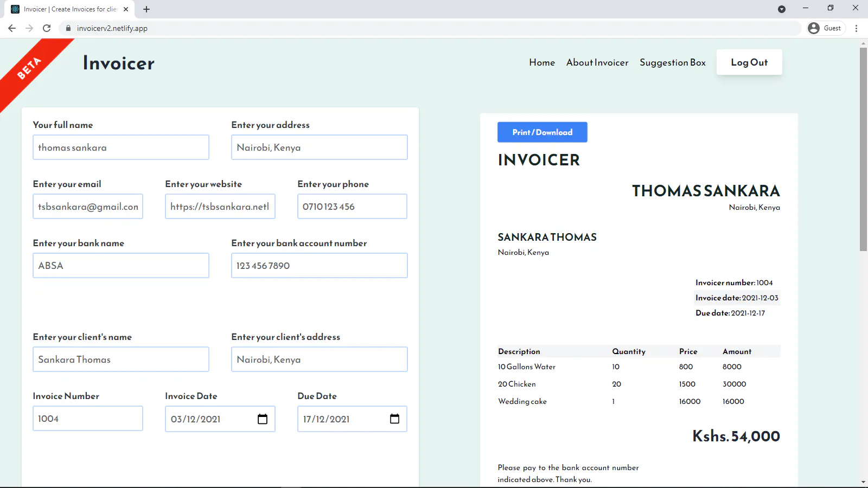Expand the tab search dropdown arrow
This screenshot has width=868, height=488.
(x=782, y=9)
